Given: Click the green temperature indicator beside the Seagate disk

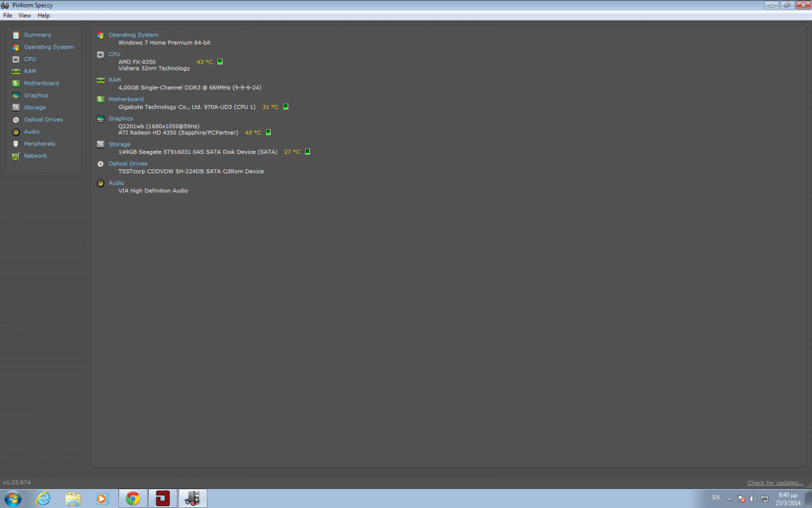Looking at the screenshot, I should (x=307, y=152).
